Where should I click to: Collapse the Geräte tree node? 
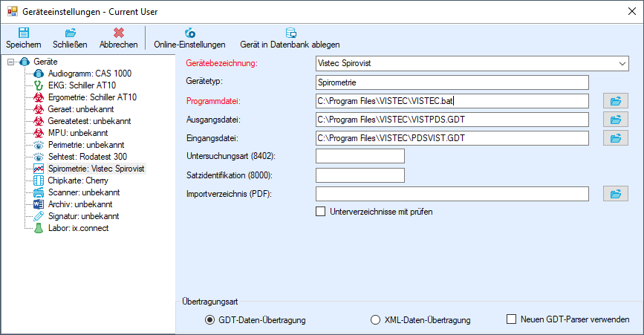pos(10,62)
